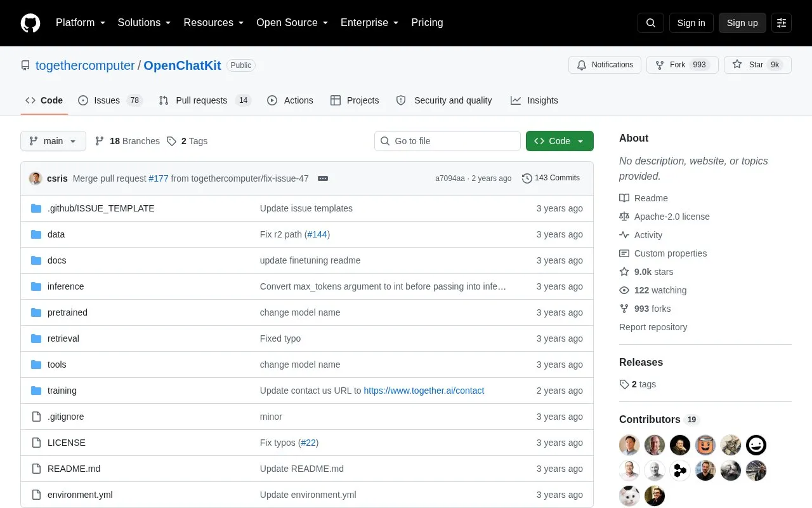Screen dimensions: 812x508
Task: Click the data folder icon
Action: point(36,234)
